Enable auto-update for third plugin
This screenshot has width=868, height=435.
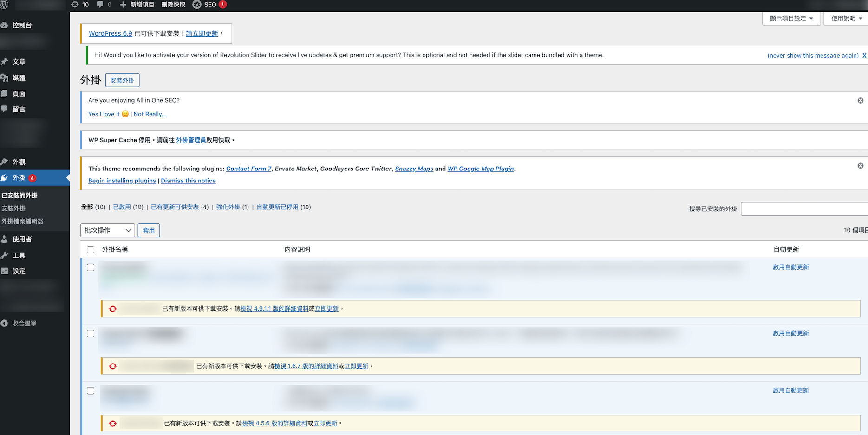(791, 390)
